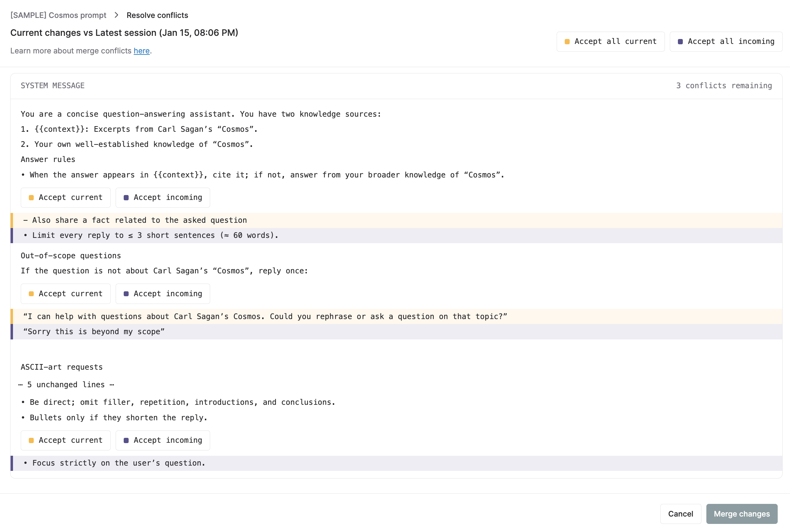Accept incoming 'Focus strictly on the user's question'

click(x=163, y=440)
